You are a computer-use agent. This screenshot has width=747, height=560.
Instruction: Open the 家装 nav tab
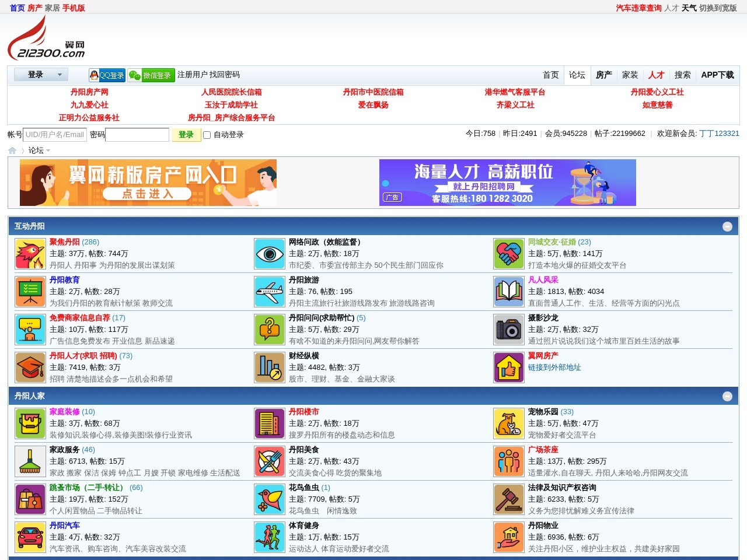tap(630, 75)
